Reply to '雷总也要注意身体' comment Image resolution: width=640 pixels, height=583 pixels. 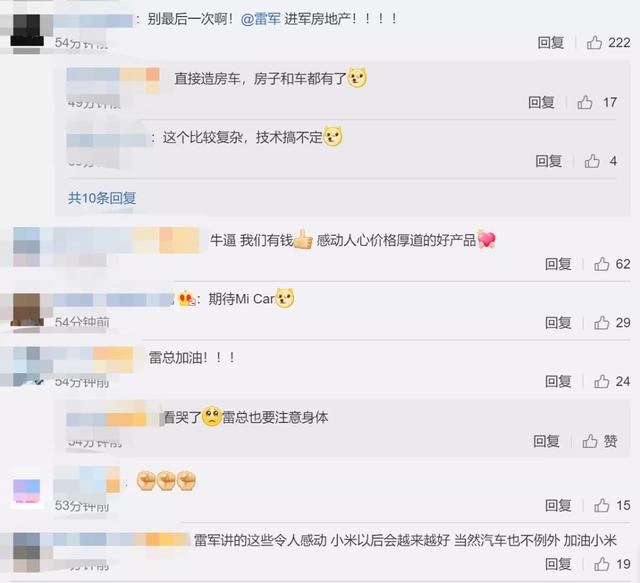[x=546, y=441]
